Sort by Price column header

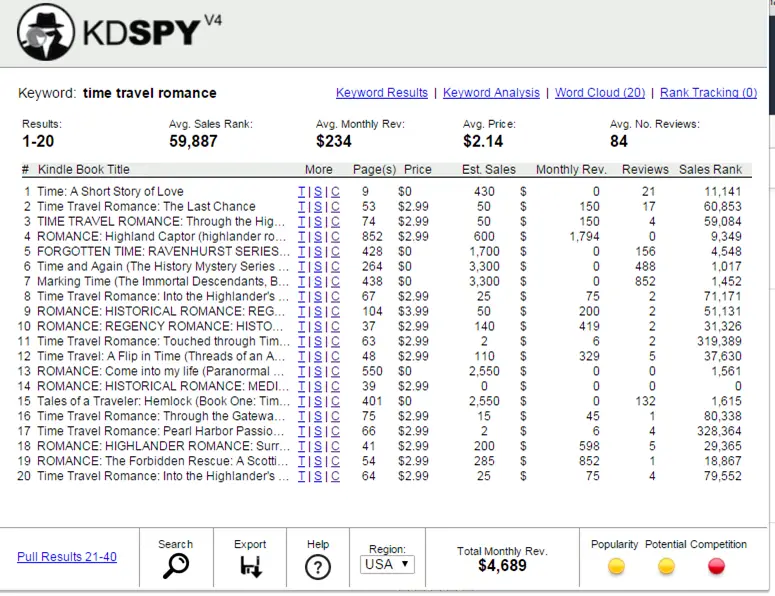(418, 170)
